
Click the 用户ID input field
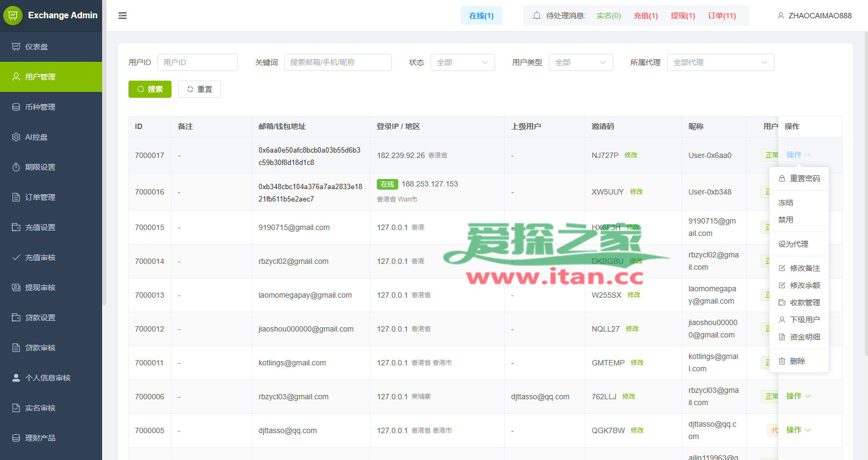coord(198,62)
